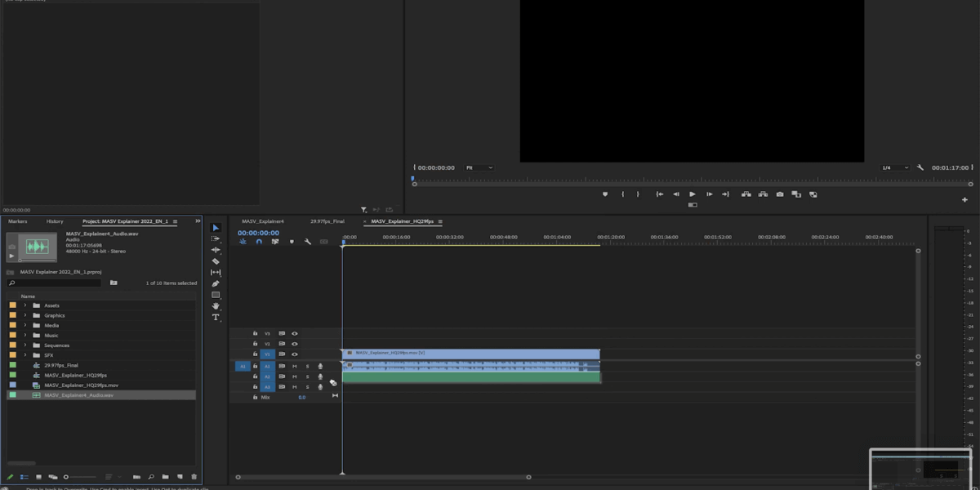Image resolution: width=980 pixels, height=490 pixels.
Task: Select 29.97fps_Final sequence in project list
Action: coord(61,365)
